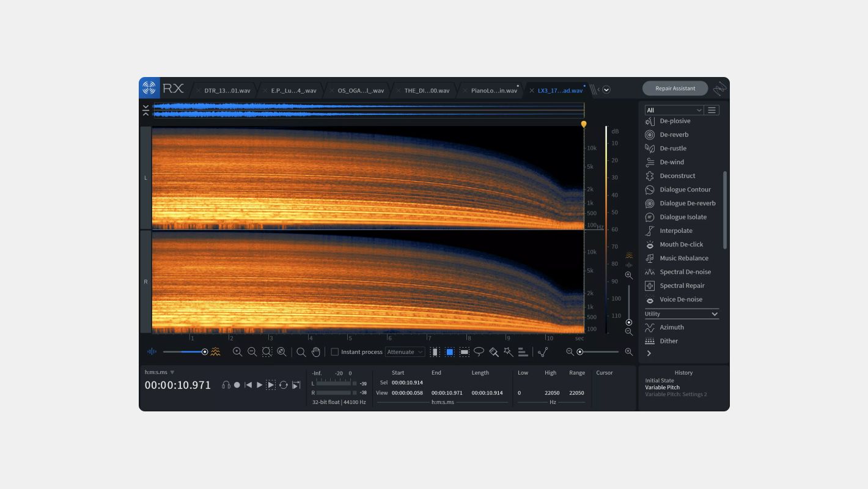Select the Magic Wand selection tool
The height and width of the screenshot is (489, 868).
[507, 352]
